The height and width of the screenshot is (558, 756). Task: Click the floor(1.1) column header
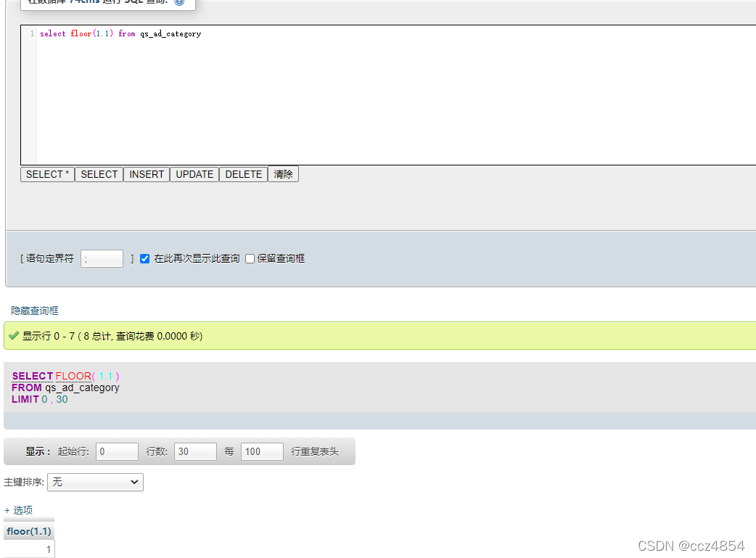28,530
